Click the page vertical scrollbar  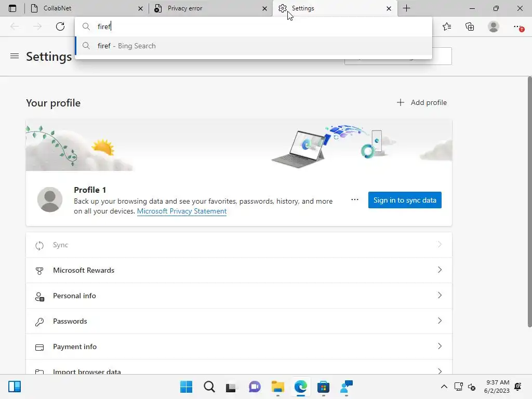529,202
